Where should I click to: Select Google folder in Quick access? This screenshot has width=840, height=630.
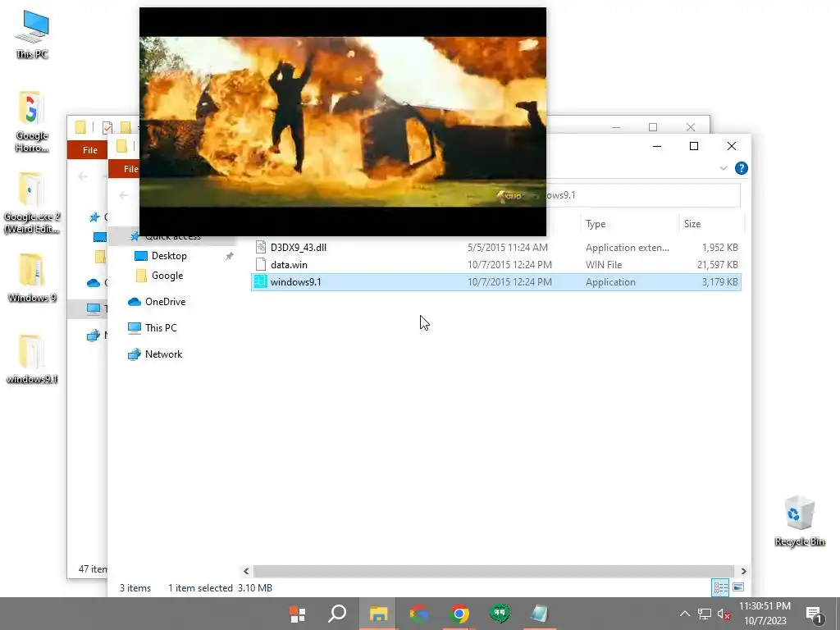(x=167, y=276)
